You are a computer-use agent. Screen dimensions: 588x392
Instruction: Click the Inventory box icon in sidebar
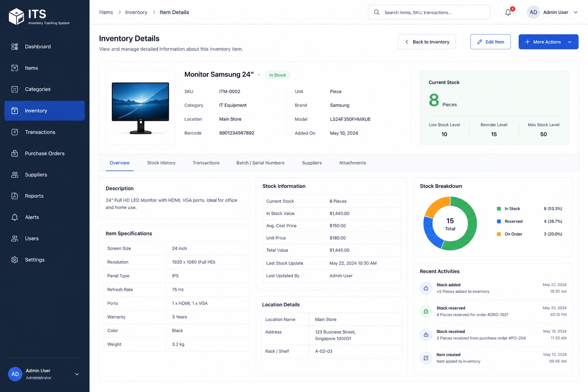15,111
